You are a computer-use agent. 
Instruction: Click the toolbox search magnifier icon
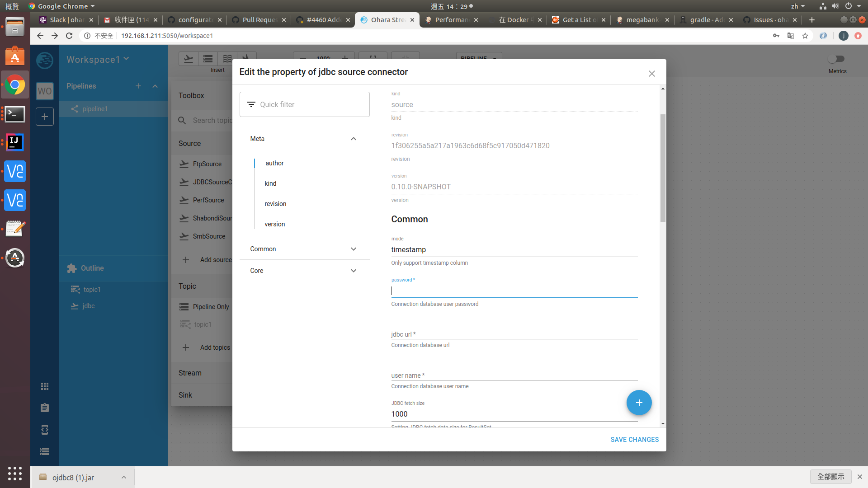point(182,120)
